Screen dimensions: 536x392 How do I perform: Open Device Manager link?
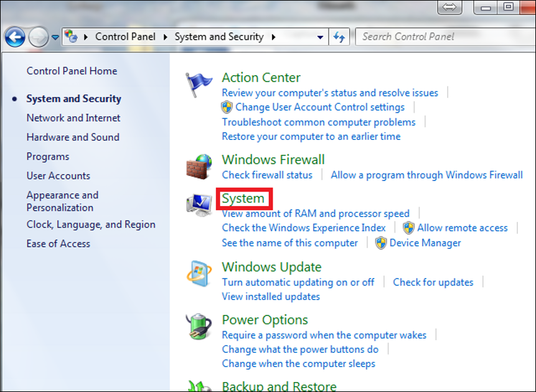click(425, 243)
